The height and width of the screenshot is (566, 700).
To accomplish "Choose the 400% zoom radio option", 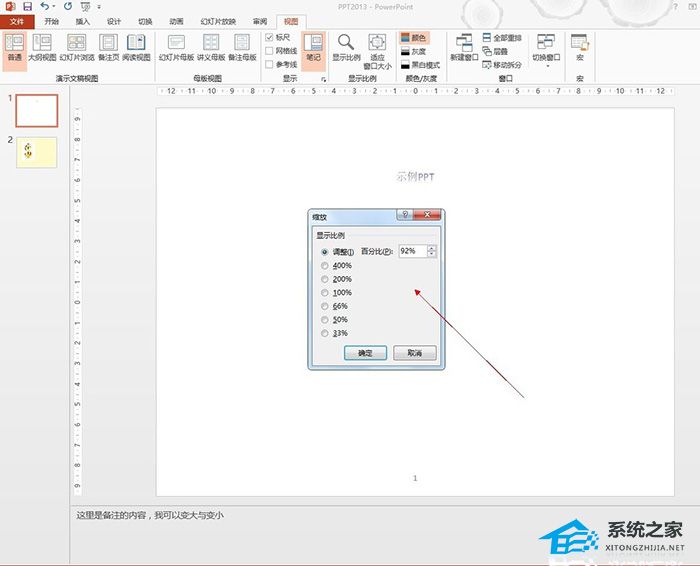I will pos(324,266).
